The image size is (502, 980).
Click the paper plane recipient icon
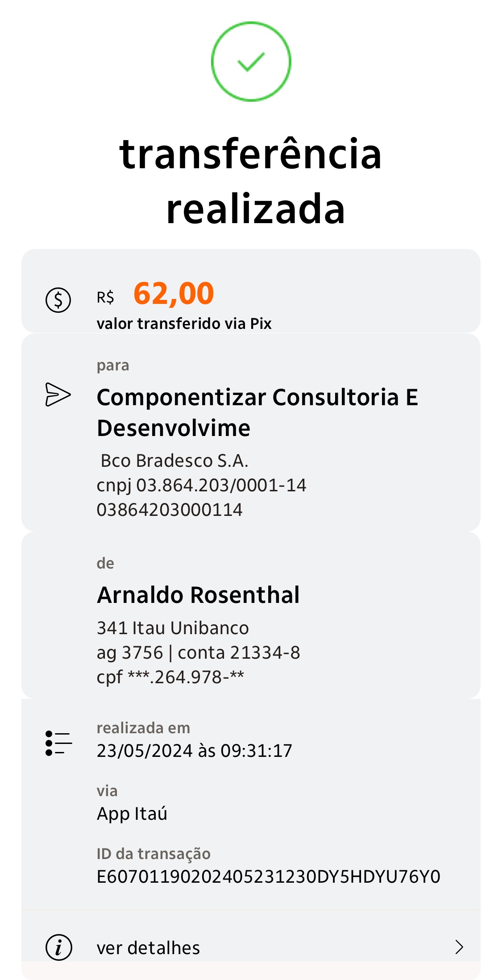58,394
